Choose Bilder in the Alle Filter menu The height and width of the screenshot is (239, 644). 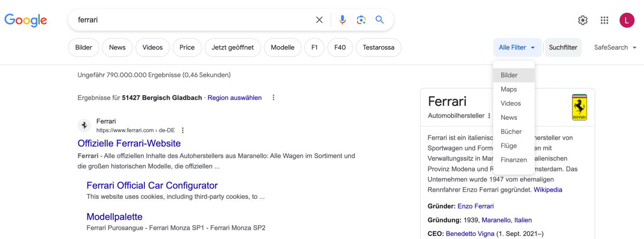[514, 75]
